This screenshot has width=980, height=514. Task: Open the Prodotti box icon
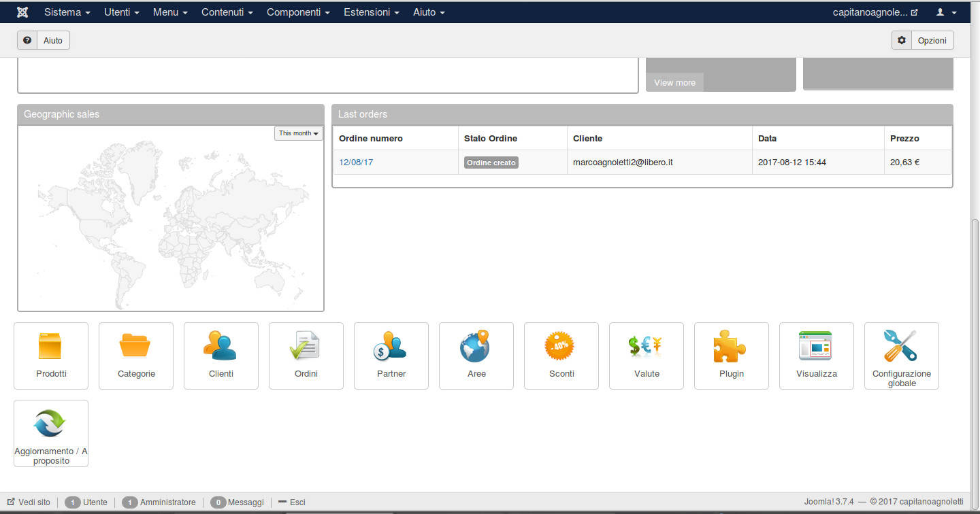point(51,347)
